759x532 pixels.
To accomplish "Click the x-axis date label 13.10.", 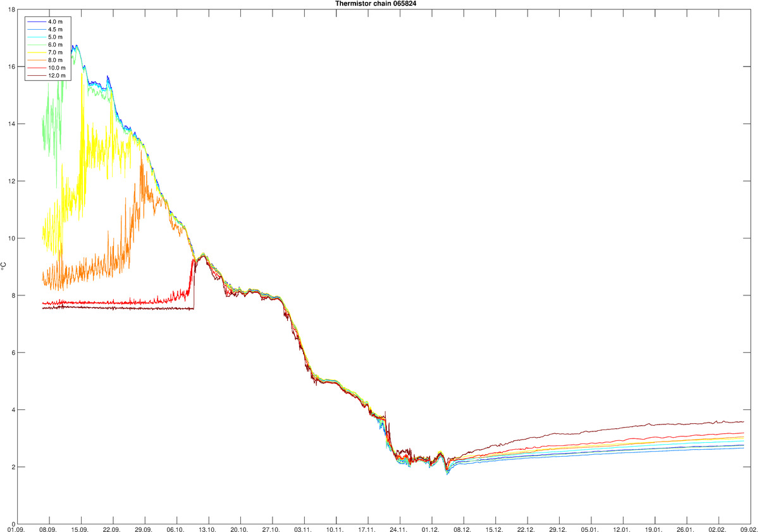I will (x=207, y=529).
